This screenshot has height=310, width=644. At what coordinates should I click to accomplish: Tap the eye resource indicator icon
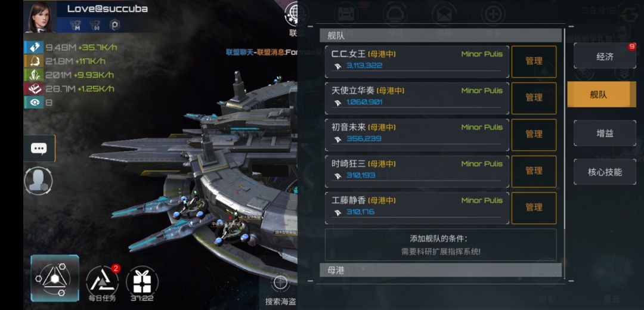(x=35, y=102)
